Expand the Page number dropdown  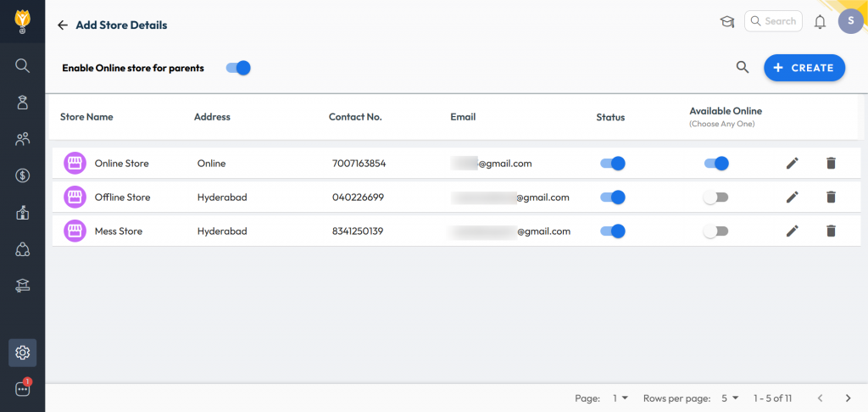pyautogui.click(x=620, y=398)
